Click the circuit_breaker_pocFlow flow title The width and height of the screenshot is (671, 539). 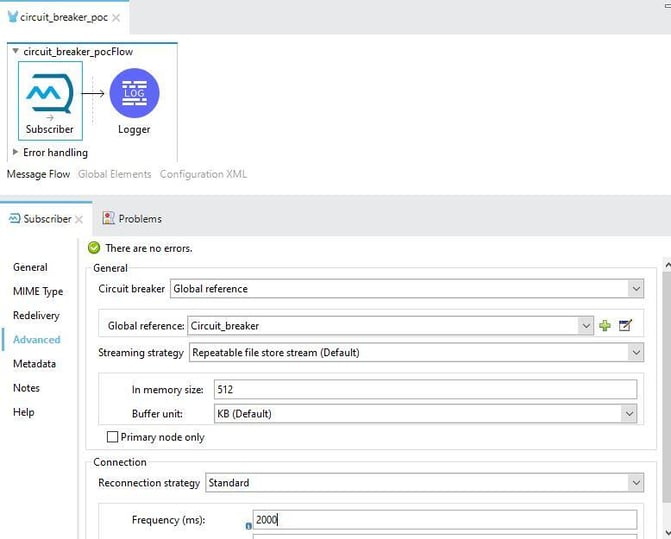click(78, 51)
